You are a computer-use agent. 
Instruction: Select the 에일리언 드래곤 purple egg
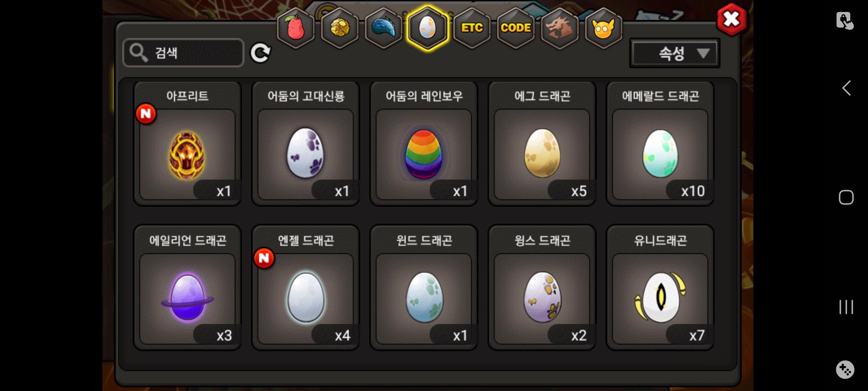point(187,288)
